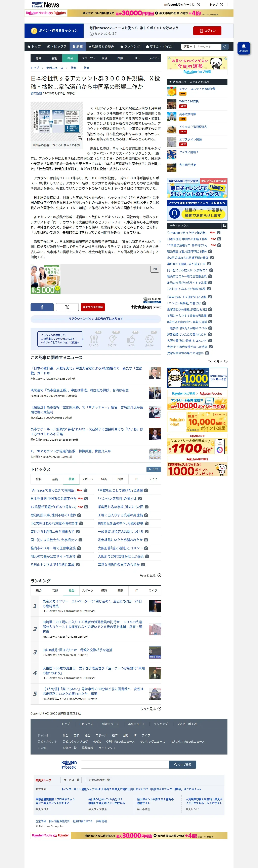Image resolution: width=258 pixels, height=868 pixels.
Task: Click arrow icon by sidebar もっと見る
Action: [x=226, y=361]
